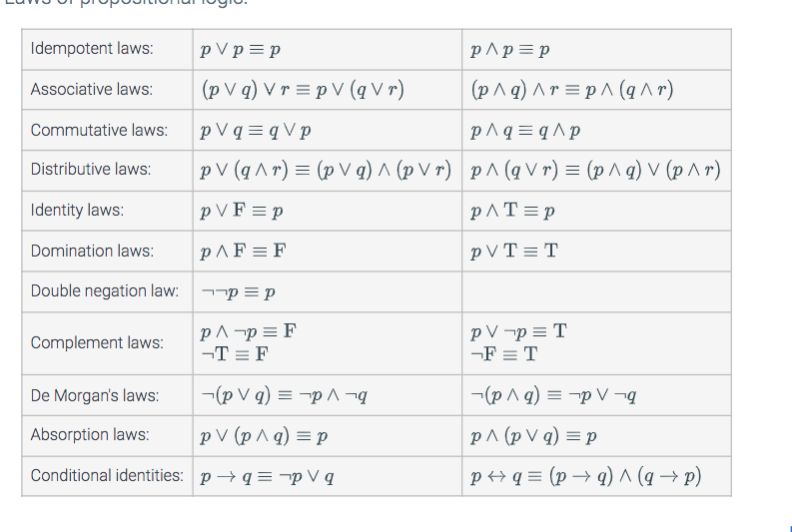This screenshot has width=792, height=532.
Task: Select the formula p ∧ q ≡ q ∧ p
Action: coord(525,131)
